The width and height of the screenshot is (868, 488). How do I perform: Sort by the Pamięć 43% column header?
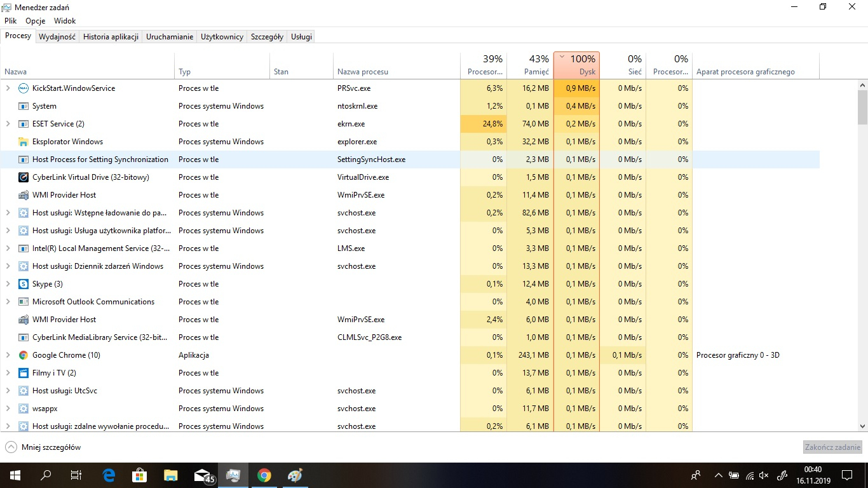pyautogui.click(x=531, y=65)
